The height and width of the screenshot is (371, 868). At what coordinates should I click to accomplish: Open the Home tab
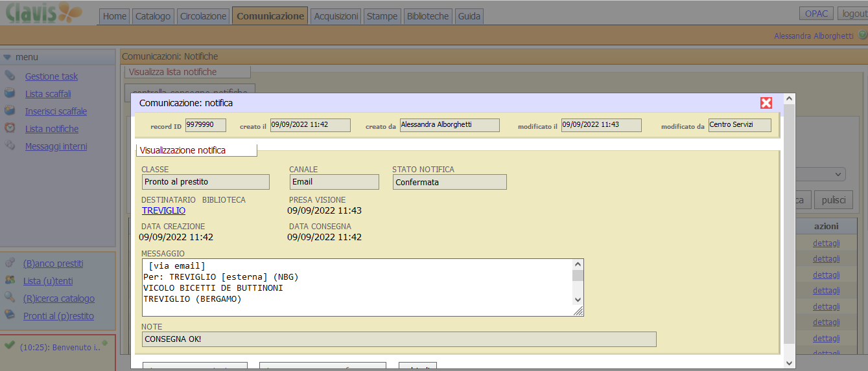pyautogui.click(x=115, y=16)
